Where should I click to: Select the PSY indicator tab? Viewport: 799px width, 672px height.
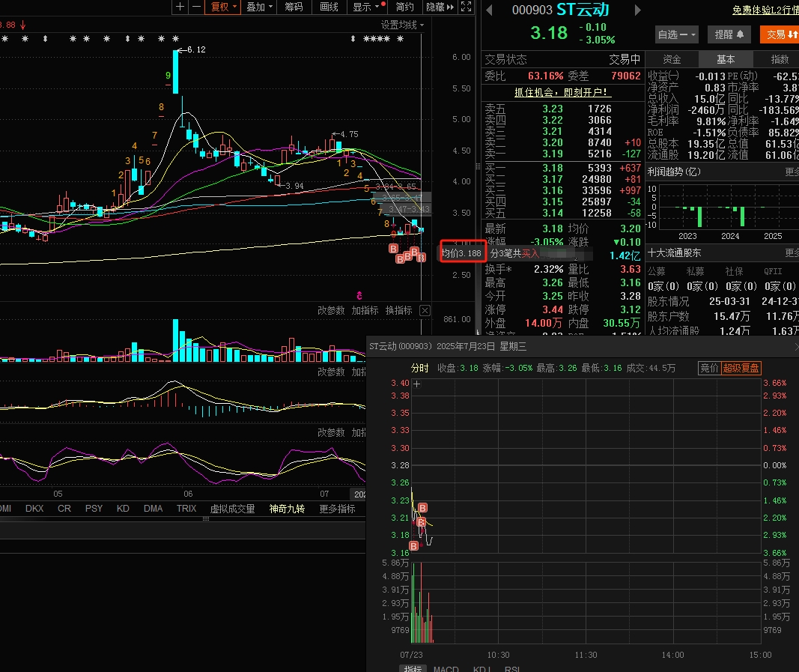click(94, 509)
